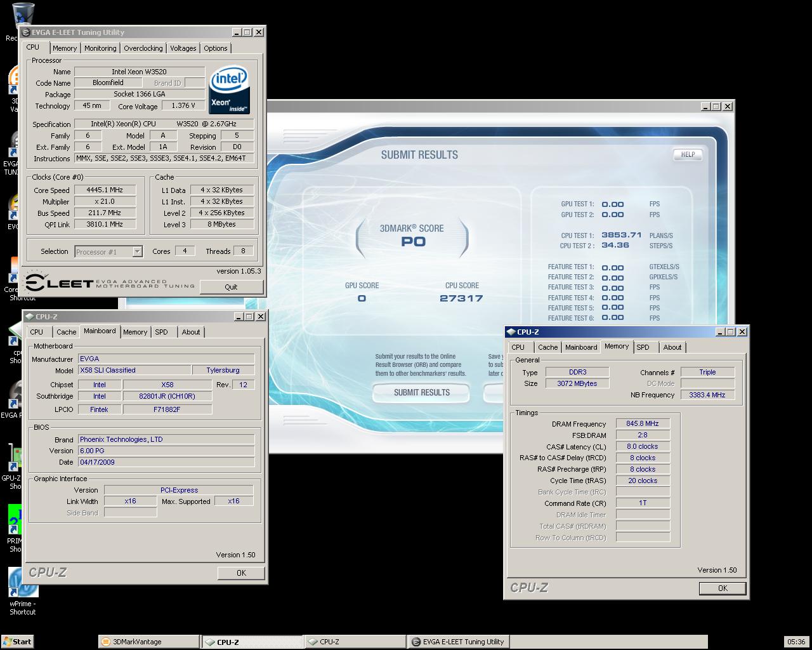Open About tab in CPU-Z Memory window
Image resolution: width=812 pixels, height=650 pixels.
pos(672,347)
